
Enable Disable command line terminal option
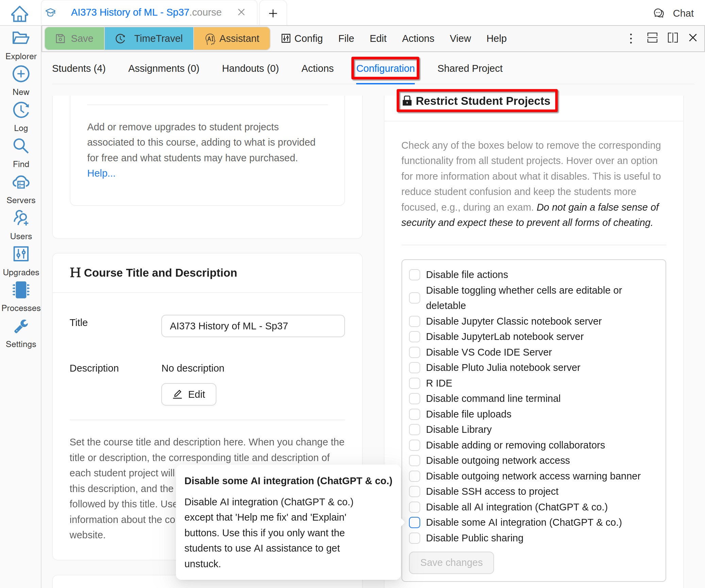414,398
